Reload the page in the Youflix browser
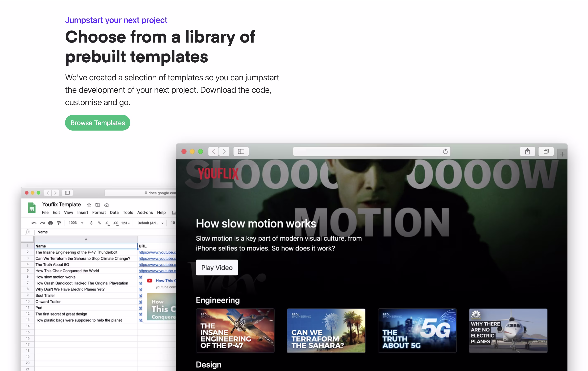This screenshot has width=588, height=371. coord(445,151)
